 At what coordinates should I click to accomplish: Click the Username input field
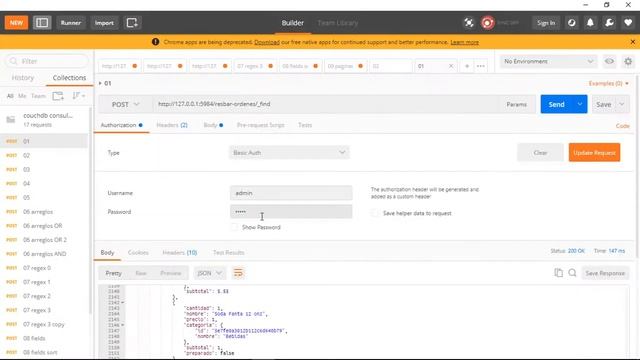point(291,193)
